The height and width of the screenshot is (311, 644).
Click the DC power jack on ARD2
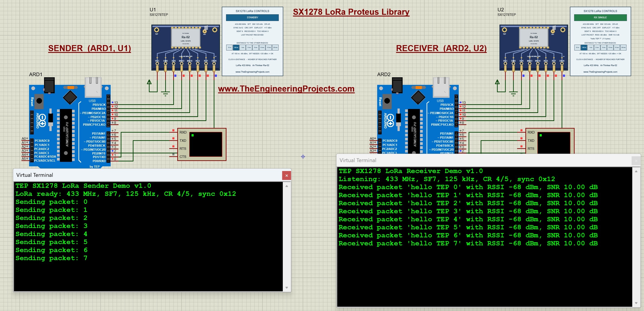(x=397, y=85)
